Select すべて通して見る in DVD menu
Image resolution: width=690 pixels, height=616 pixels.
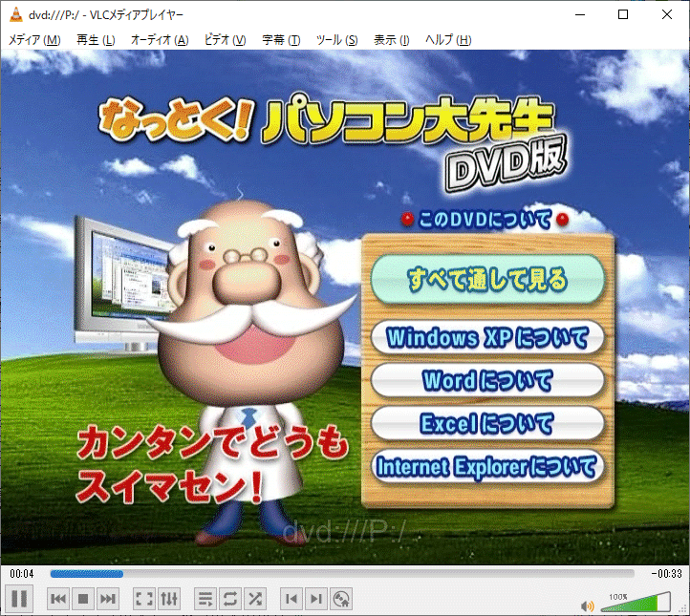click(x=487, y=279)
